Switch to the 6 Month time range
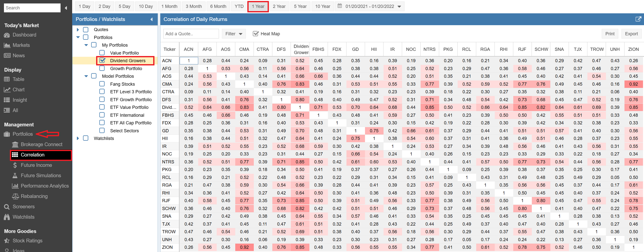This screenshot has height=252, width=644. pos(218,6)
